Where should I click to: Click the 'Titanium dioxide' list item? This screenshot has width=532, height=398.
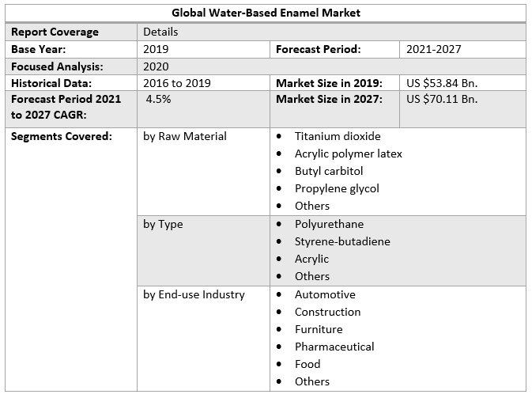338,136
